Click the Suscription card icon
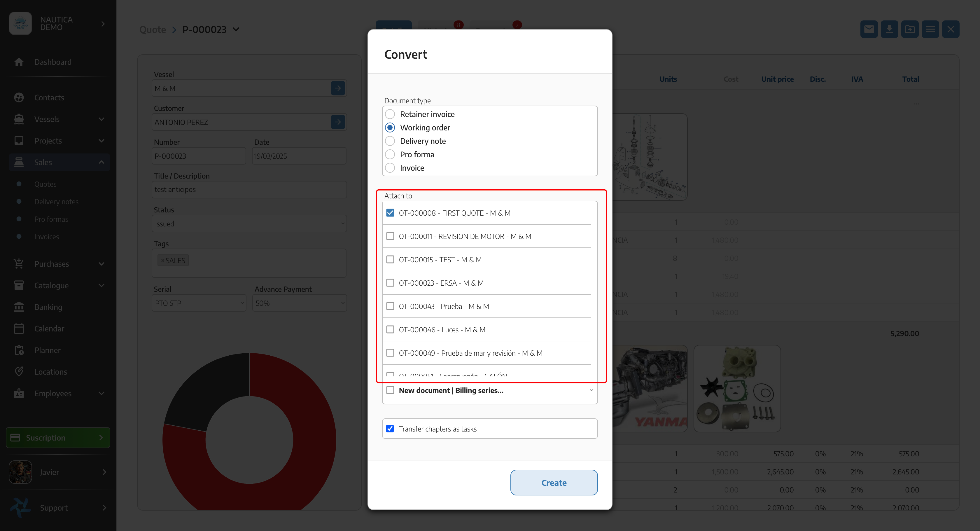The image size is (980, 531). point(15,437)
